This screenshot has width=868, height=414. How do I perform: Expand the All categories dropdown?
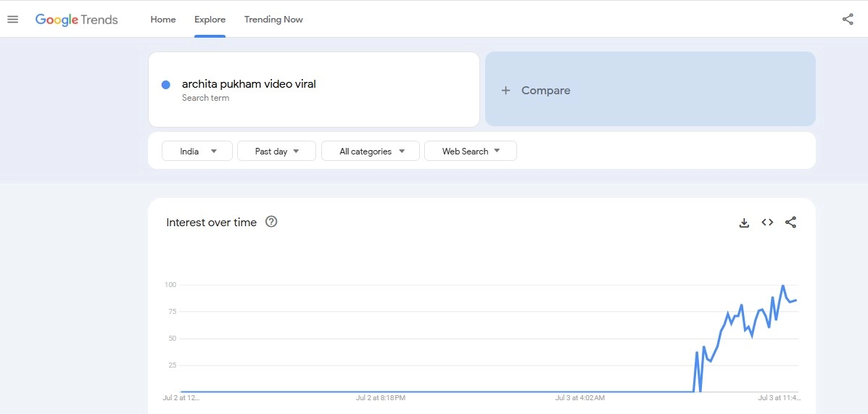(370, 151)
